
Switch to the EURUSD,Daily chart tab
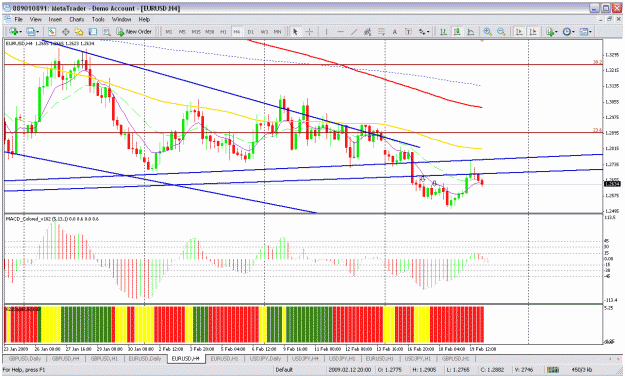point(145,358)
